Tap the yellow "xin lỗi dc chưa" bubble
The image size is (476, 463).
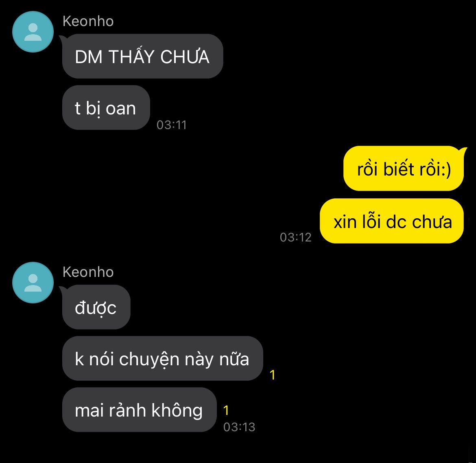click(x=392, y=221)
